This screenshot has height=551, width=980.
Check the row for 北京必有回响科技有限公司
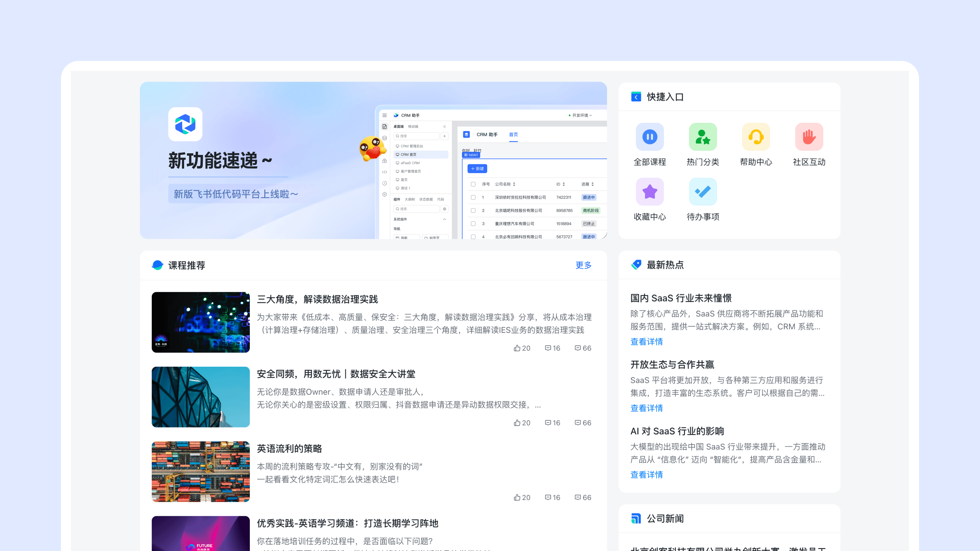click(473, 237)
